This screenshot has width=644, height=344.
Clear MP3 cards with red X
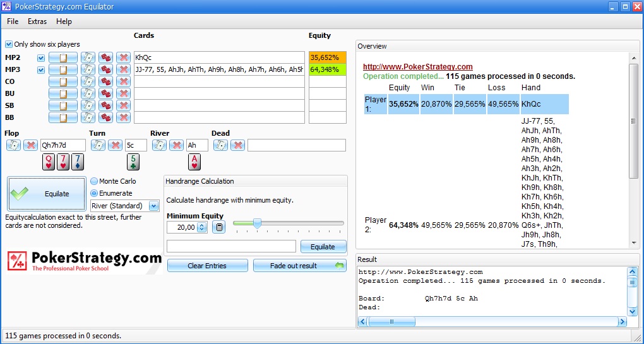[123, 69]
